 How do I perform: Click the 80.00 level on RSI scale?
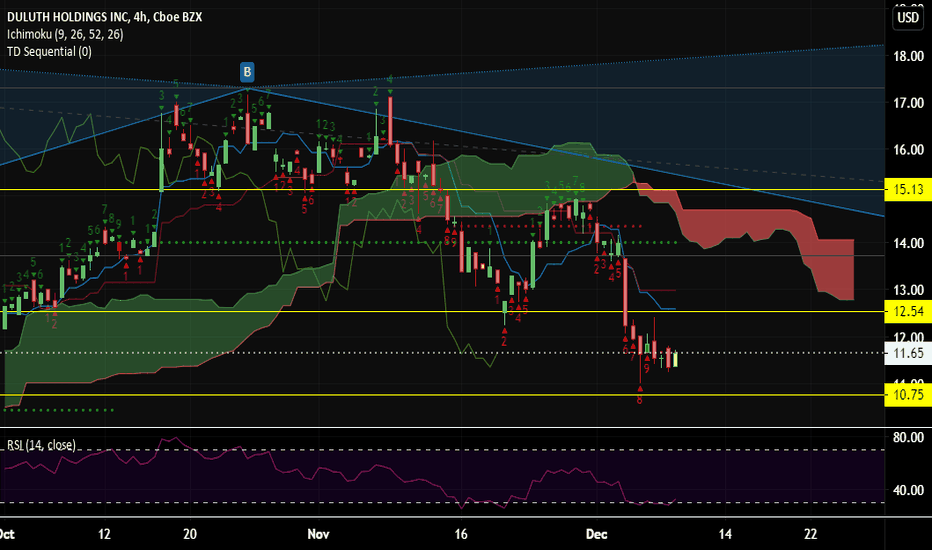coord(907,437)
